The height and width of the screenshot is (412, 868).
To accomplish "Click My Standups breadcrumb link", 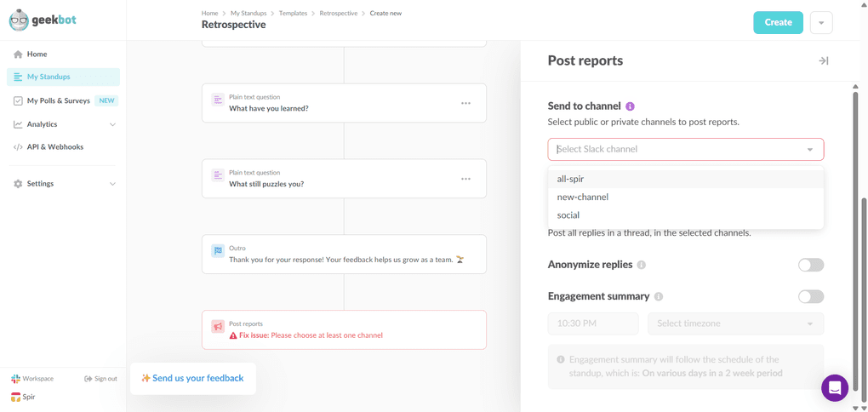I will (x=248, y=14).
